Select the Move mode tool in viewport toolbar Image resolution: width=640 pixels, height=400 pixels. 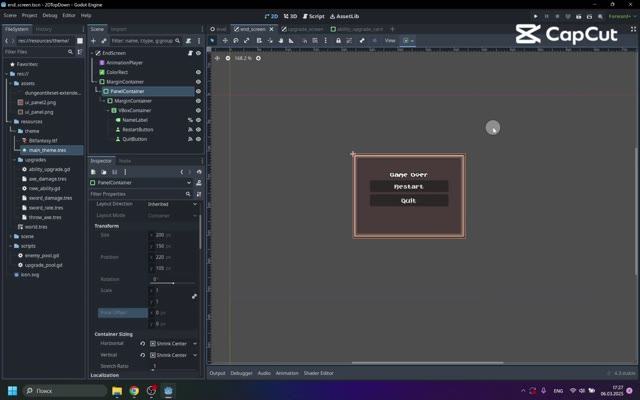[x=225, y=40]
